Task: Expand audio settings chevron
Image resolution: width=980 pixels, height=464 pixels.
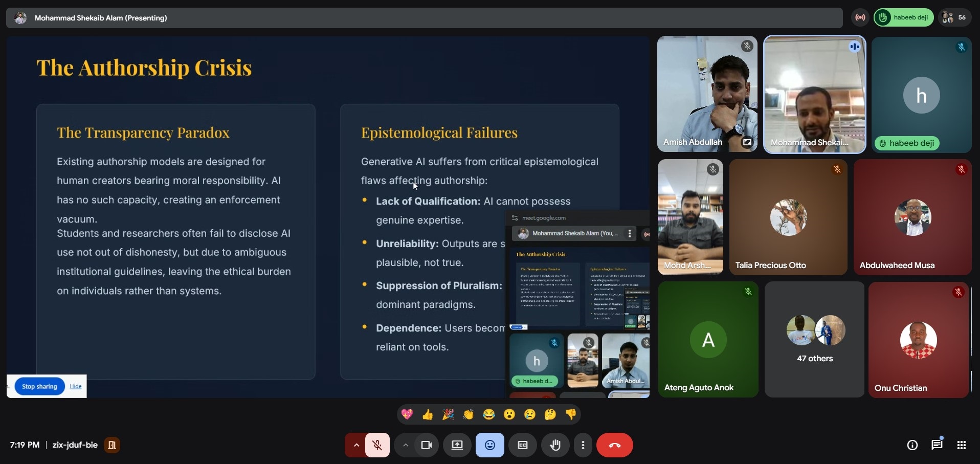Action: (x=356, y=445)
